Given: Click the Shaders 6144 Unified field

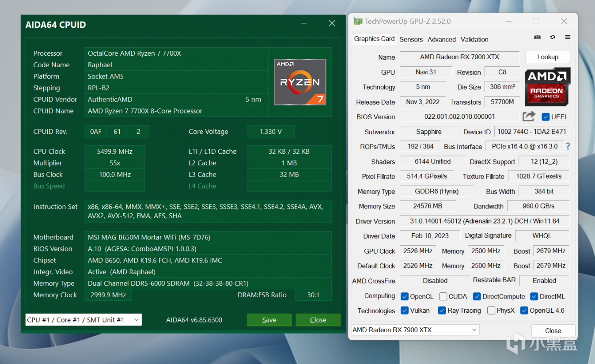Looking at the screenshot, I should tap(432, 161).
